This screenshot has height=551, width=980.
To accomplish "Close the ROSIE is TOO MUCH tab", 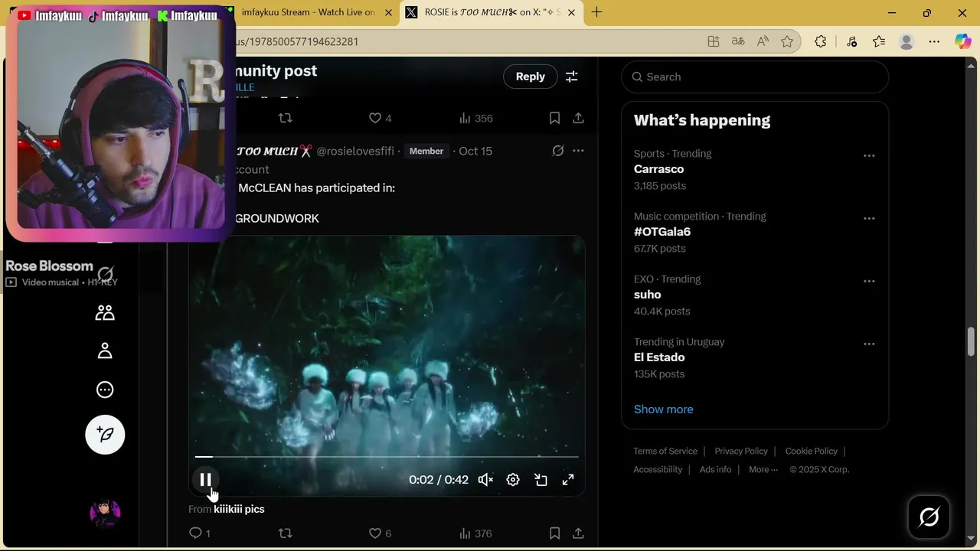I will pyautogui.click(x=573, y=12).
